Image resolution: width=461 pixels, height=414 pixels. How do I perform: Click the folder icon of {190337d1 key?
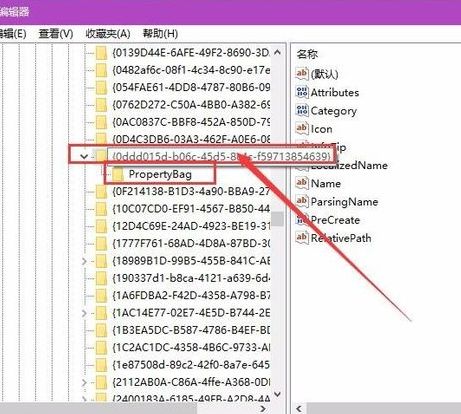pos(101,278)
